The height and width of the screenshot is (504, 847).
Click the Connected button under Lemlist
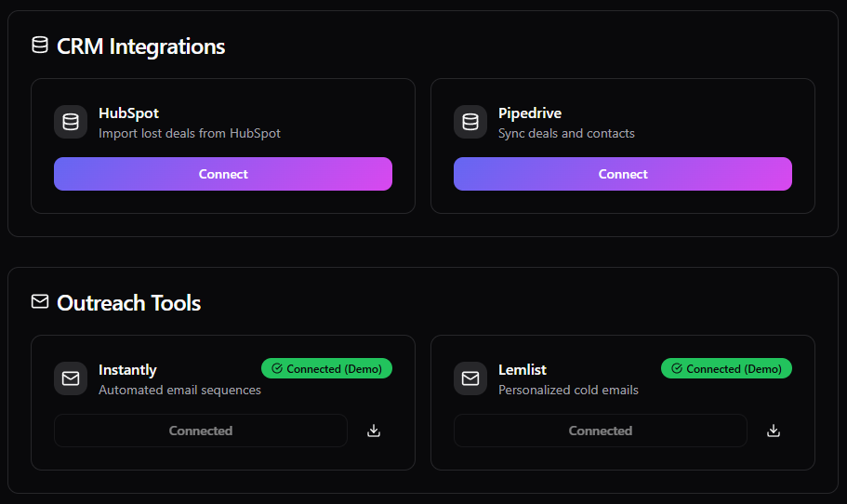pos(601,431)
